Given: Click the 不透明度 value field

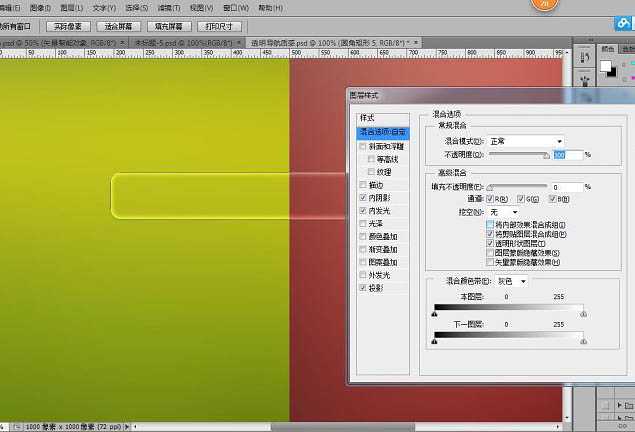Looking at the screenshot, I should (x=567, y=155).
